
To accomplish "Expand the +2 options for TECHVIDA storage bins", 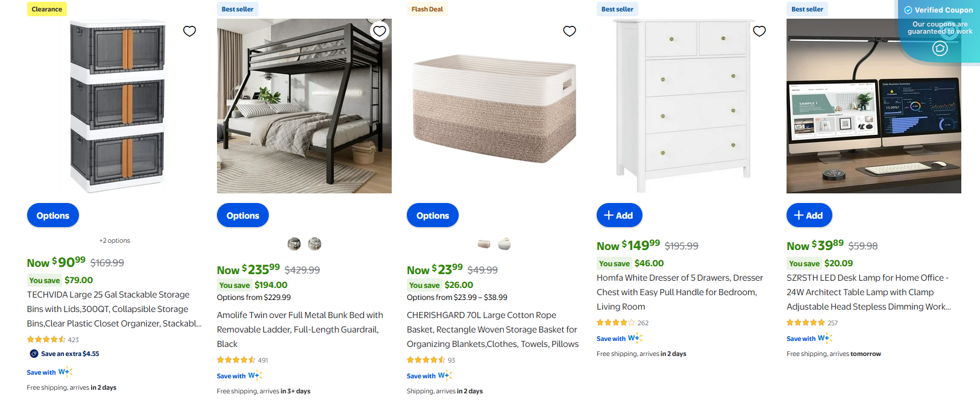I will tap(115, 240).
